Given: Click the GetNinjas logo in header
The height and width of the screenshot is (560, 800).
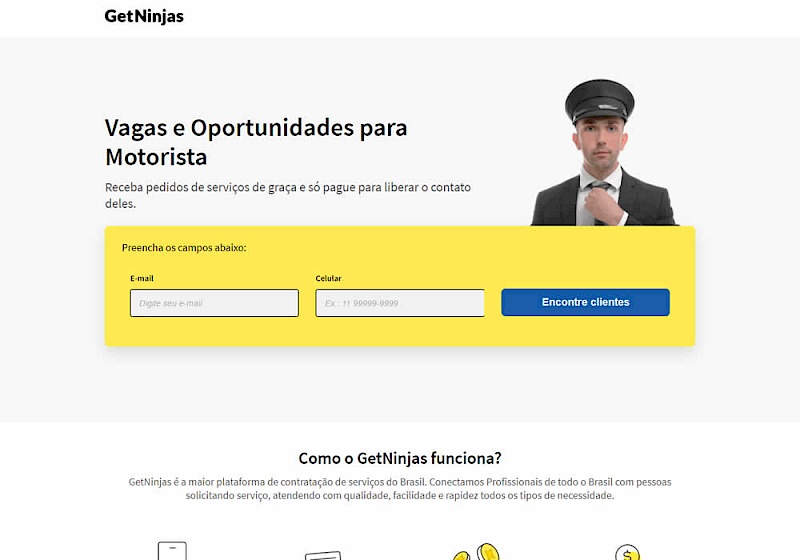Looking at the screenshot, I should pos(144,16).
